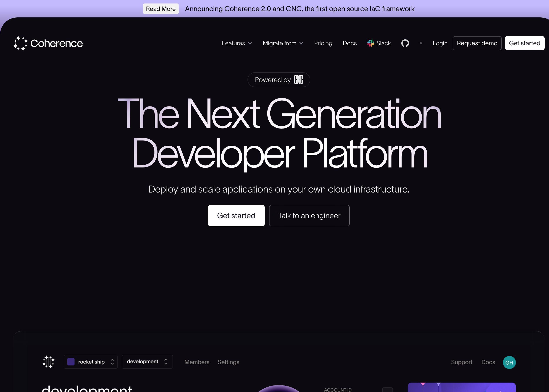Expand the rocket ship workspace selector
Screen dimensions: 549x392
[x=112, y=362]
